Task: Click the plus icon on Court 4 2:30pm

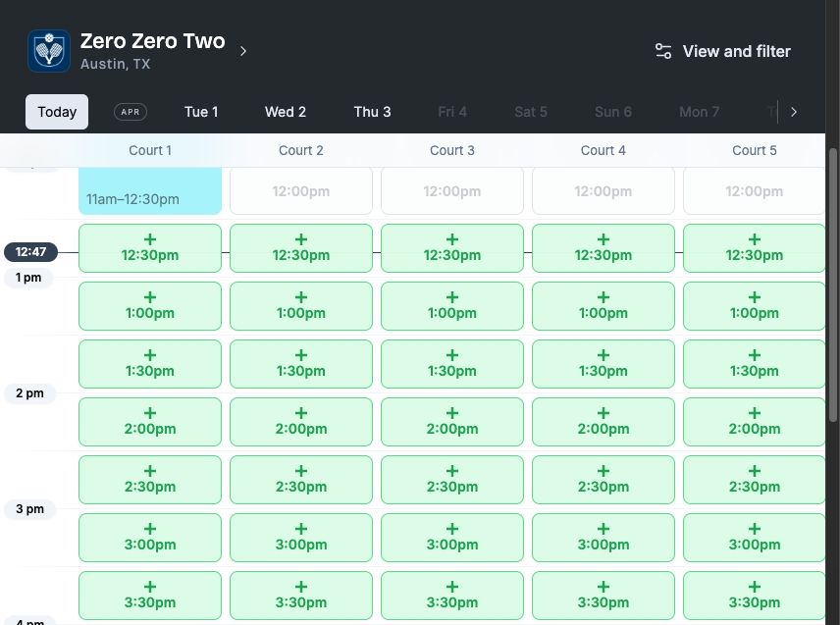Action: click(x=604, y=471)
